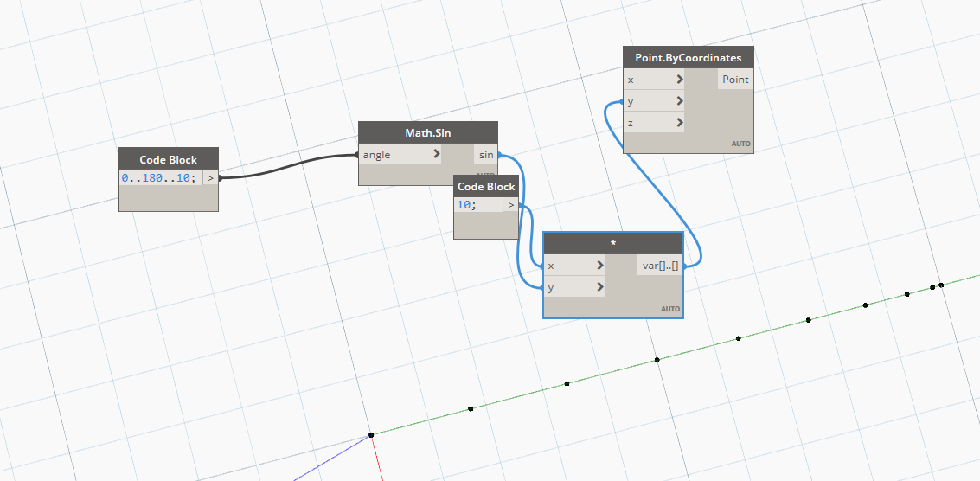Click the var[]..[] output port

pyautogui.click(x=660, y=266)
